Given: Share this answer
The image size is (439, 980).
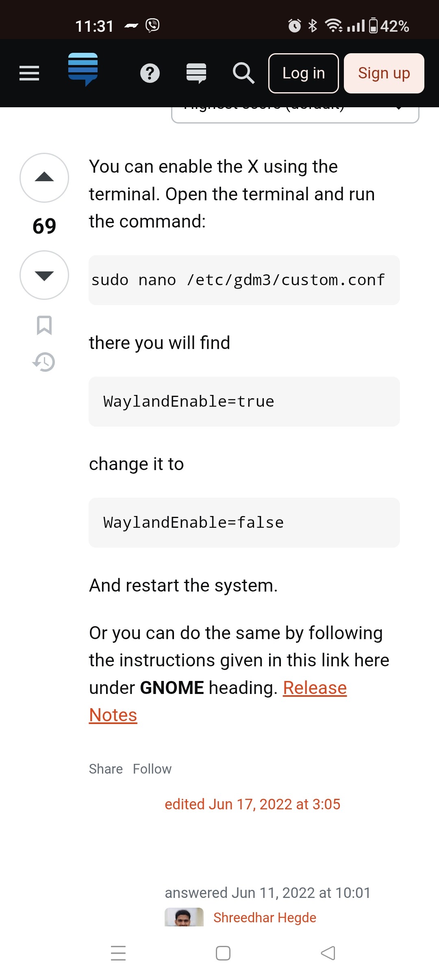Looking at the screenshot, I should [106, 769].
